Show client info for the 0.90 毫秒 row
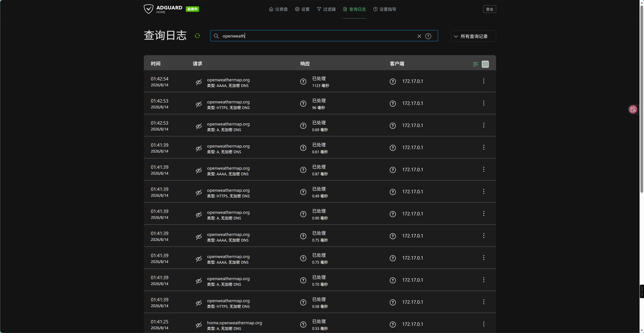Screen dimensions: 644x333 [393, 214]
